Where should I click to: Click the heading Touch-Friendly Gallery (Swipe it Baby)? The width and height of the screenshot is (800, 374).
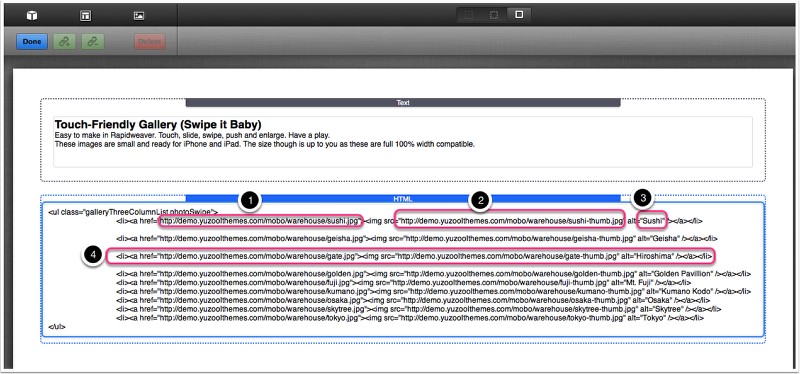[x=158, y=124]
